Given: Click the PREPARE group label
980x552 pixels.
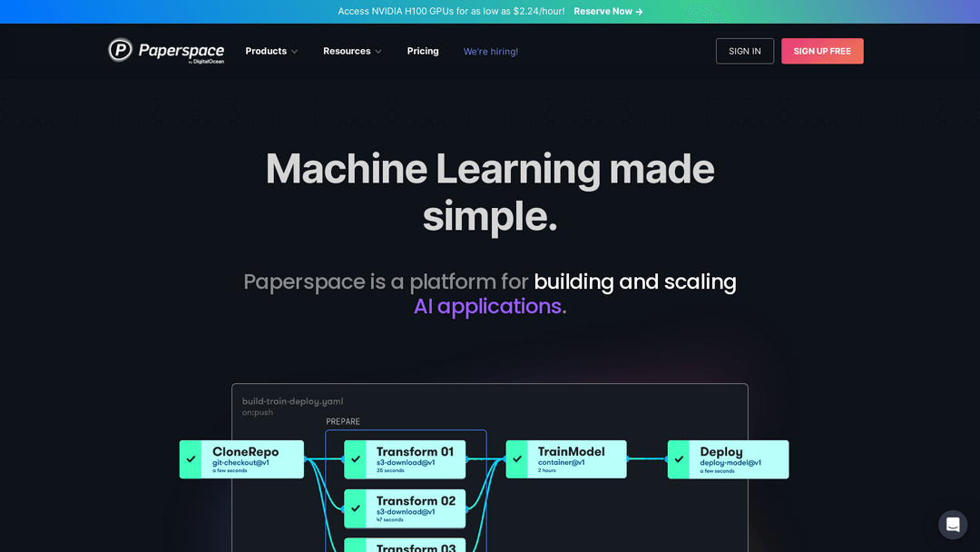Looking at the screenshot, I should tap(342, 421).
